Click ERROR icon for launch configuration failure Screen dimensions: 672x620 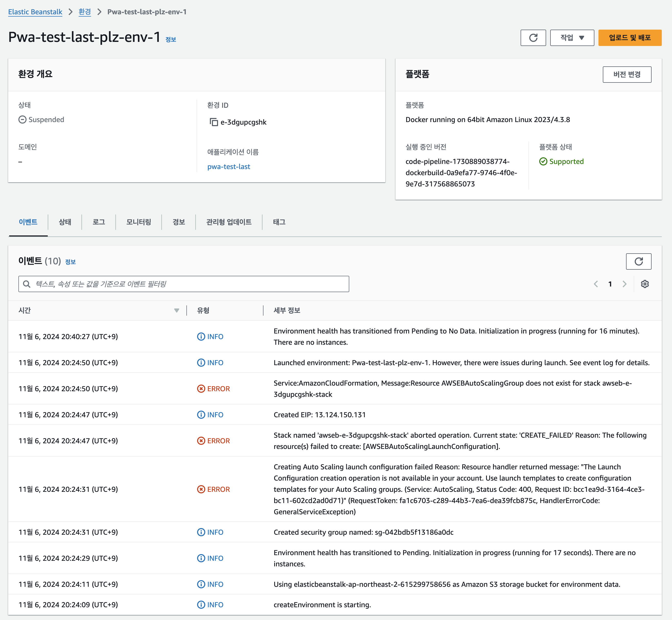click(201, 489)
